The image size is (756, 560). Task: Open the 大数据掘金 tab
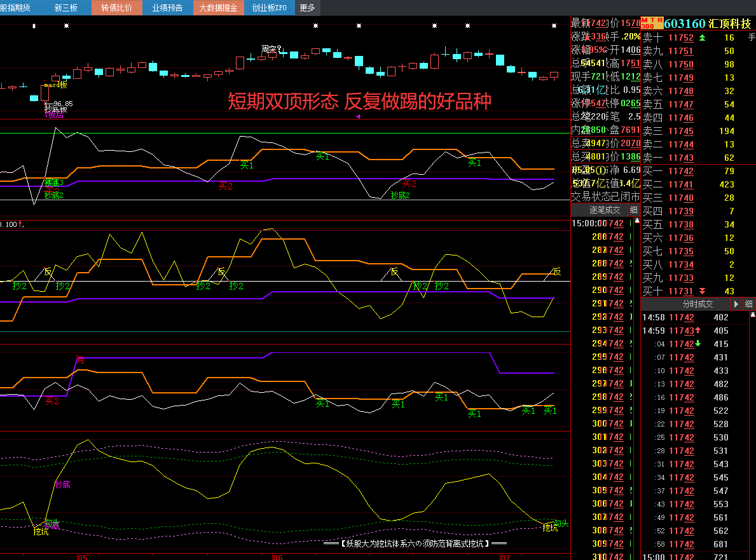pos(219,8)
